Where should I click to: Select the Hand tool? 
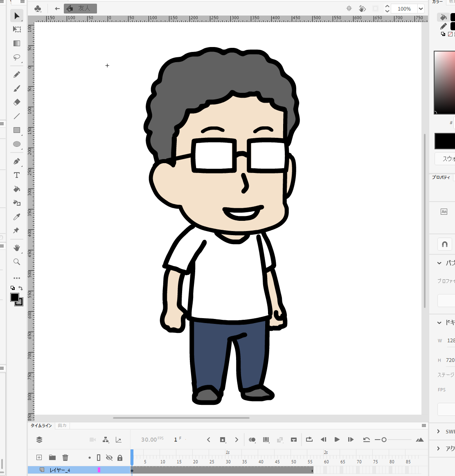pos(17,248)
